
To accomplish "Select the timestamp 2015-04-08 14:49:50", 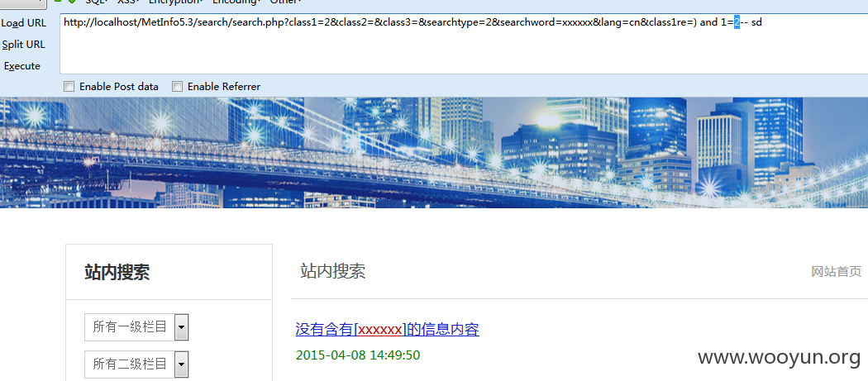I will tap(358, 355).
